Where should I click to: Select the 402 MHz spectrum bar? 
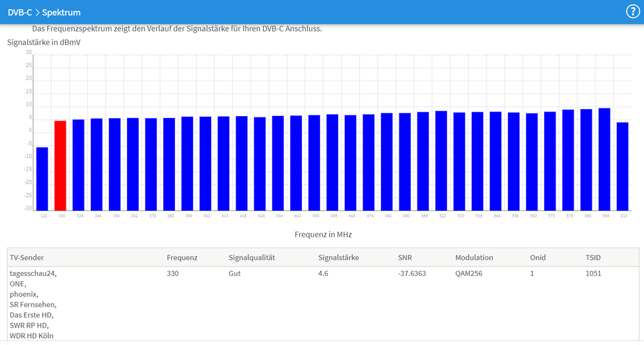[205, 164]
